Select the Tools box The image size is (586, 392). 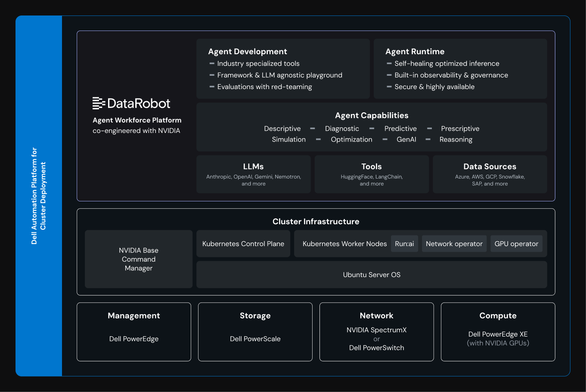(372, 174)
